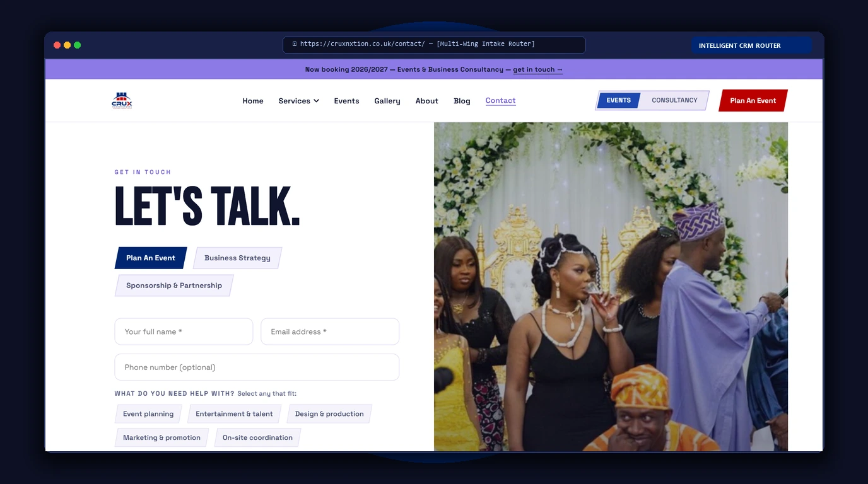Click the LET'S TALK. heading
The image size is (868, 484).
pos(207,207)
